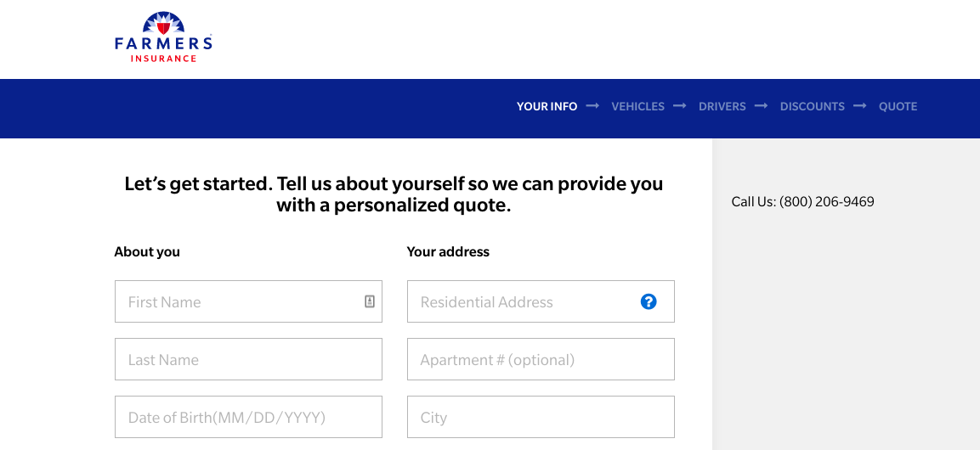Select the Date of Birth input
This screenshot has width=980, height=450.
[x=248, y=417]
